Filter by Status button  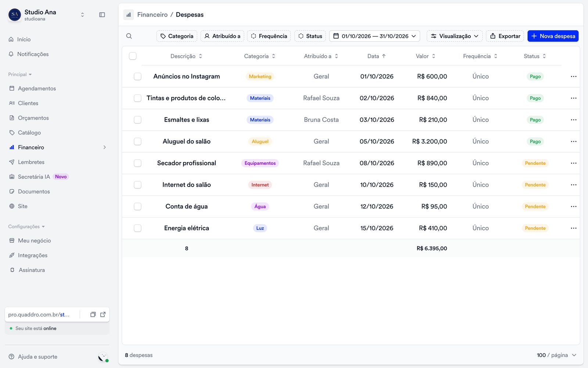click(x=310, y=36)
